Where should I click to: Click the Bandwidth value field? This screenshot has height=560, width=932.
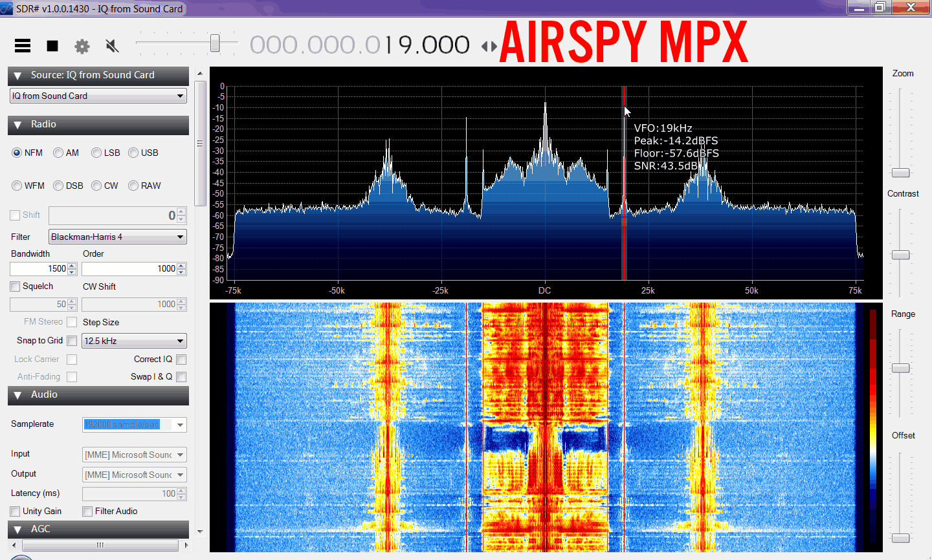point(39,268)
